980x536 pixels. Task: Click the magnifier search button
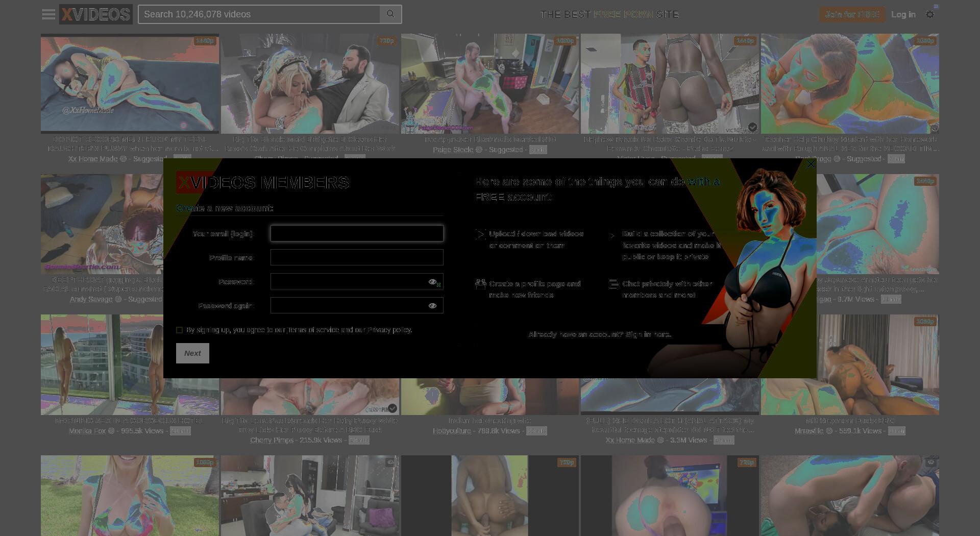click(390, 14)
